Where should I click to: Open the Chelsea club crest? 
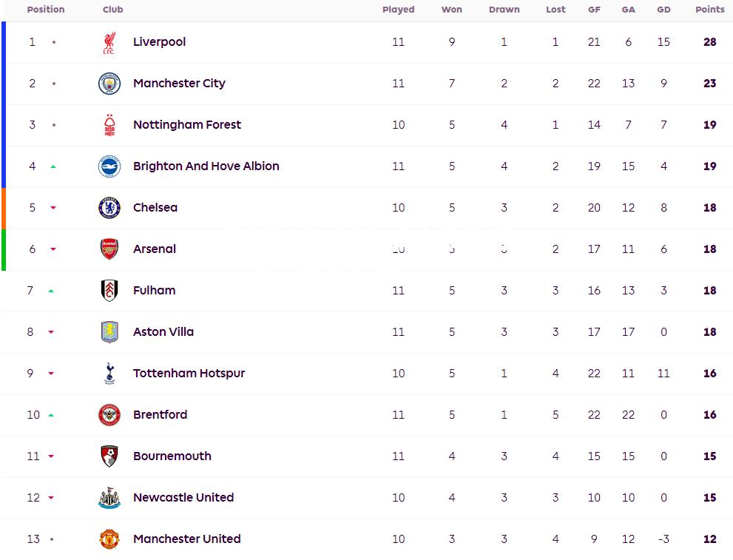[x=109, y=208]
